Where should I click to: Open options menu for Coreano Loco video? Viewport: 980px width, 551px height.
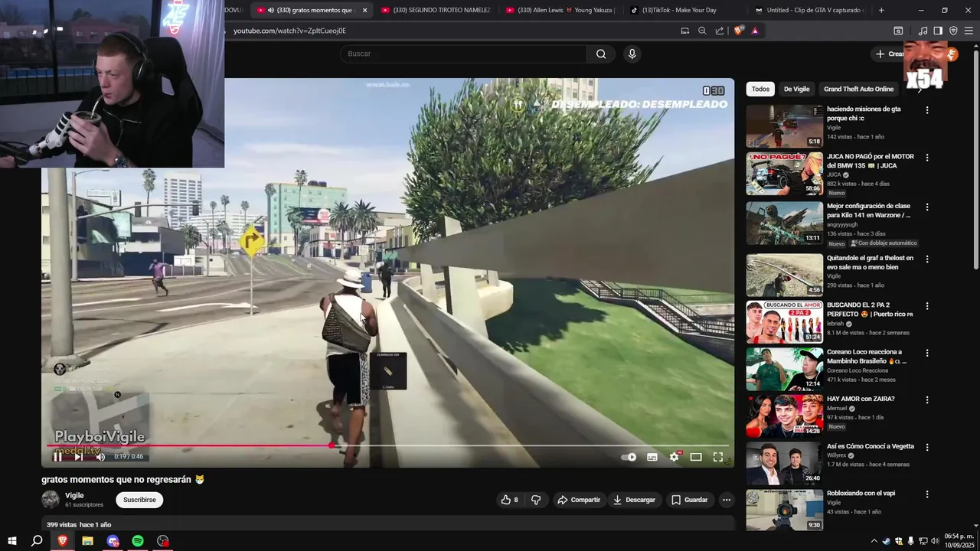[x=927, y=353]
